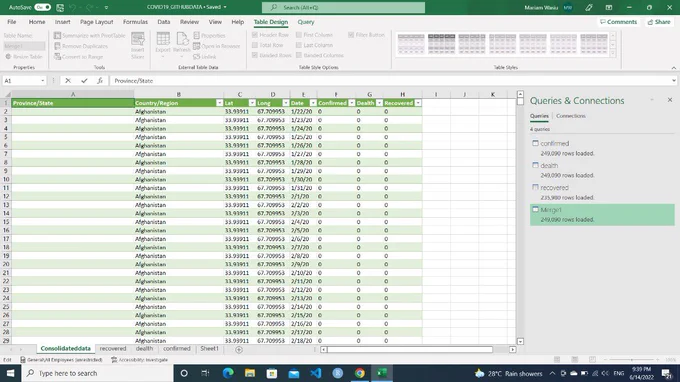The width and height of the screenshot is (680, 382).
Task: Select the first light table style thumbnail
Action: 411,44
